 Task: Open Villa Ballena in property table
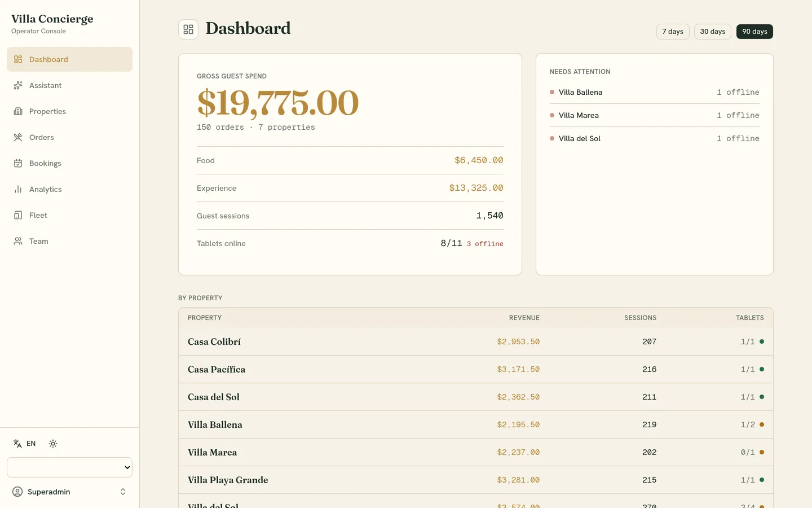pos(475,424)
